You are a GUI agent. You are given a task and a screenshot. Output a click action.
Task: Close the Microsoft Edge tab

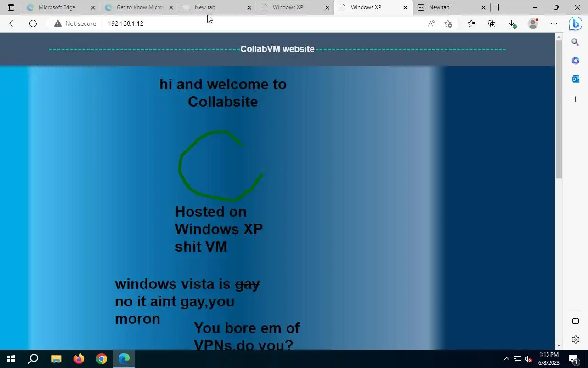coord(93,7)
